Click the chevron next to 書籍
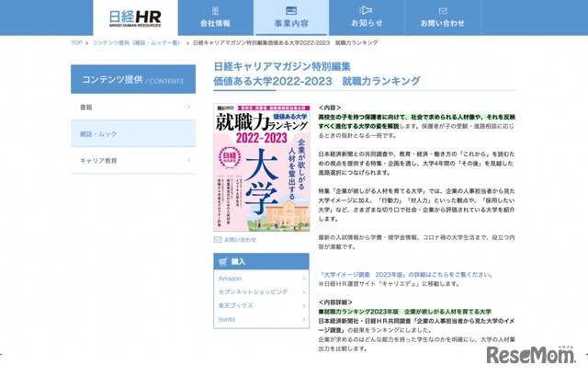Image resolution: width=588 pixels, height=376 pixels. coord(188,107)
